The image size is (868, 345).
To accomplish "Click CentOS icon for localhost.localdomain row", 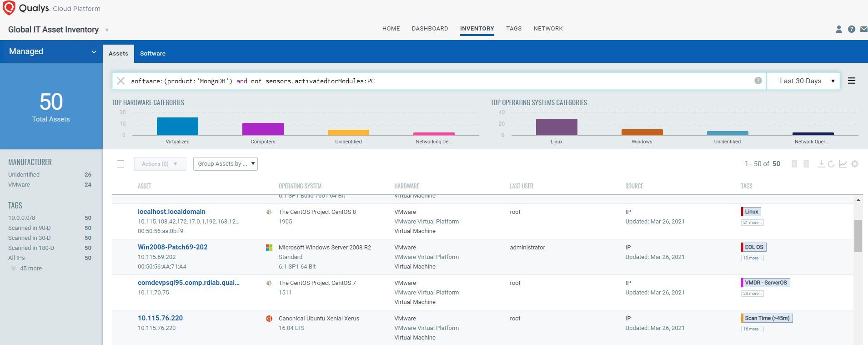I will pyautogui.click(x=269, y=212).
